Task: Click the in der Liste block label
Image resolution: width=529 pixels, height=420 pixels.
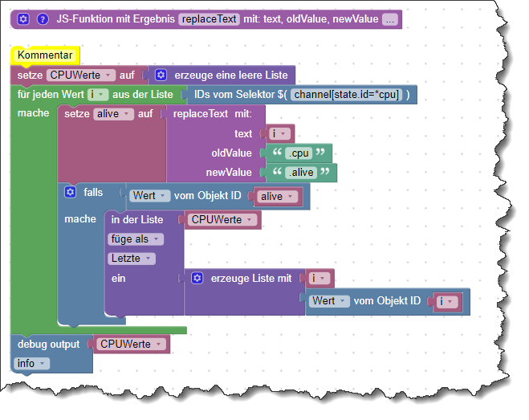Action: pyautogui.click(x=137, y=220)
